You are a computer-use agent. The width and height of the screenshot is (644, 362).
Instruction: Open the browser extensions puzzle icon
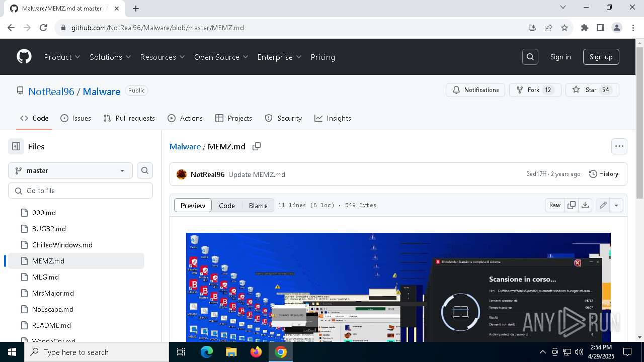584,28
